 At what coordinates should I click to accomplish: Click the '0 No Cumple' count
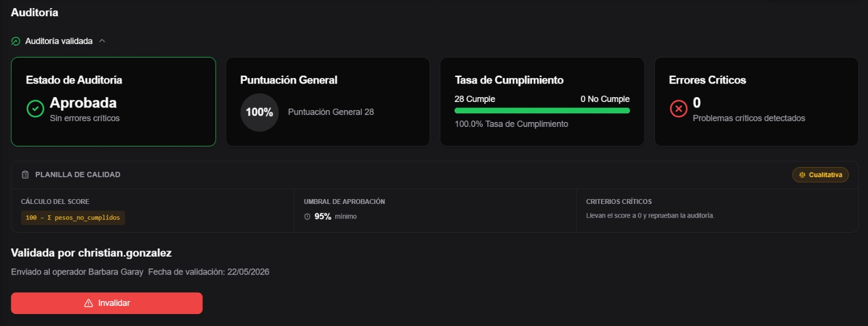pos(605,99)
